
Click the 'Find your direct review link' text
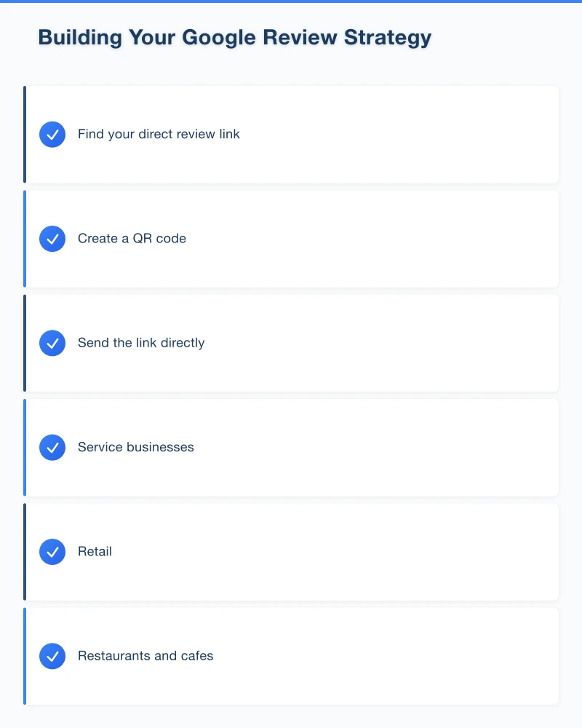(x=159, y=135)
